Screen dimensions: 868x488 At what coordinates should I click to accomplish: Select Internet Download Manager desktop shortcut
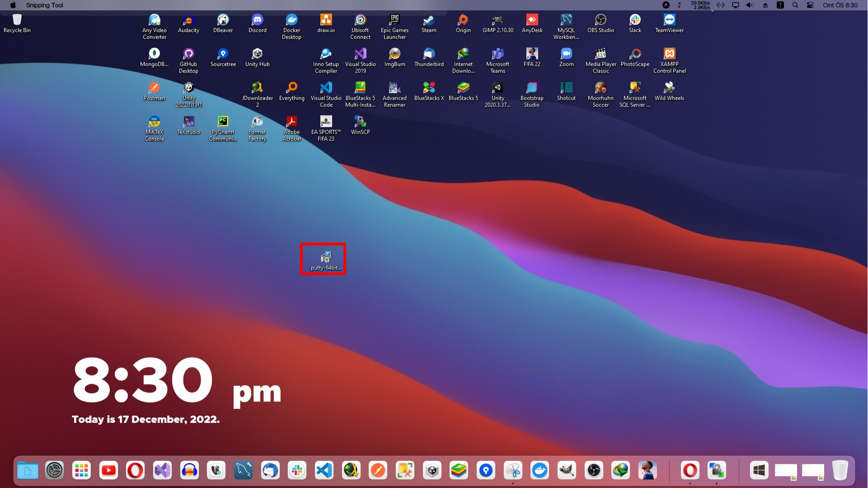(x=463, y=61)
